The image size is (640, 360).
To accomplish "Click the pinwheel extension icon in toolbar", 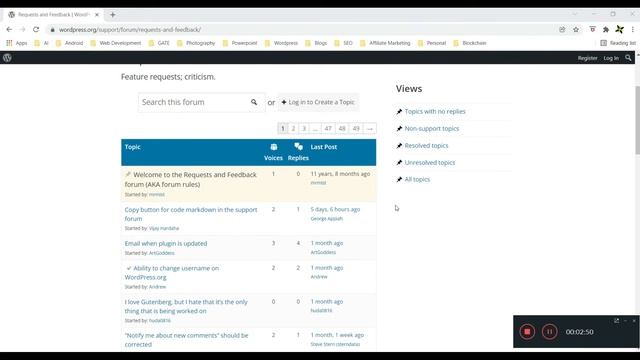I will (x=620, y=29).
